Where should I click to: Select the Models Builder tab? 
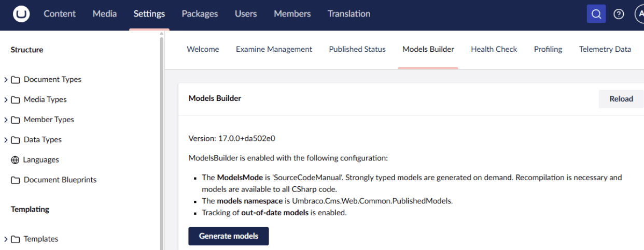click(x=428, y=49)
